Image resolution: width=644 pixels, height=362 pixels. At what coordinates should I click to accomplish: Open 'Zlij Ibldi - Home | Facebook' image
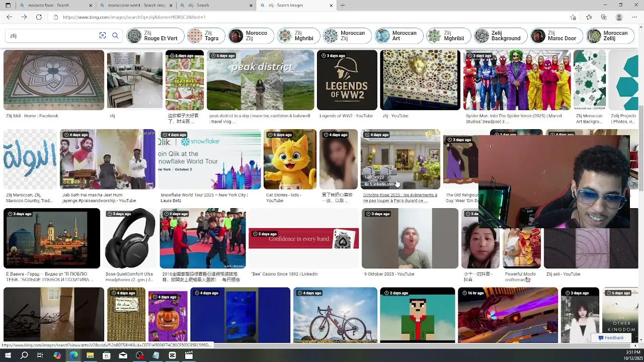(x=54, y=80)
